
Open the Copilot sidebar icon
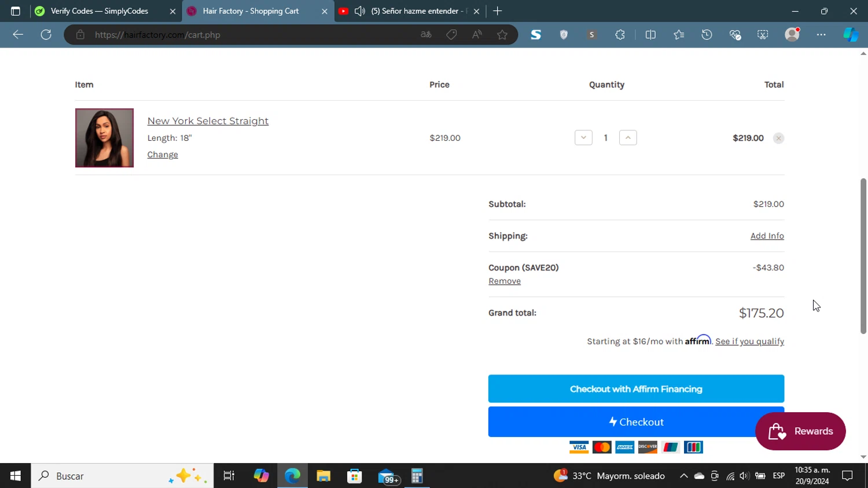[x=851, y=35]
